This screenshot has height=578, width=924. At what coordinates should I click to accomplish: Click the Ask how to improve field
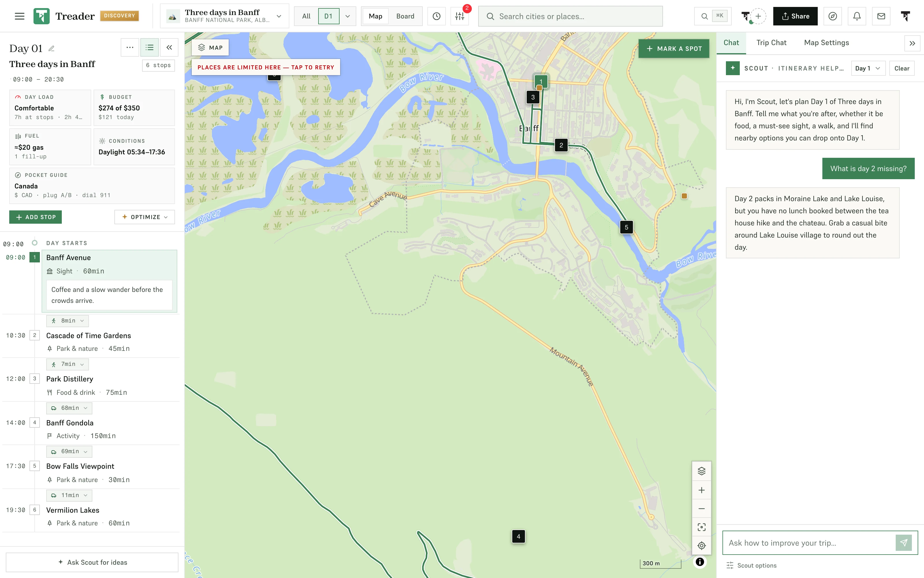pos(809,543)
